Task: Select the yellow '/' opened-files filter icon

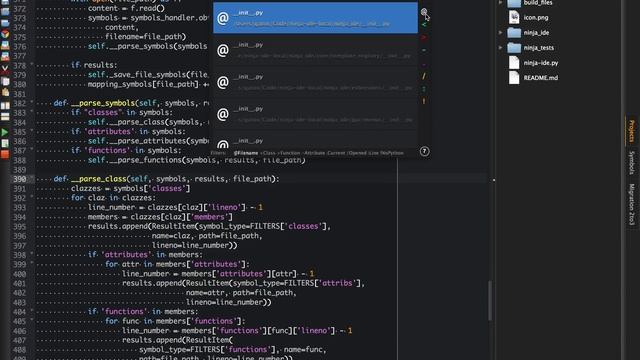Action: pos(424,76)
